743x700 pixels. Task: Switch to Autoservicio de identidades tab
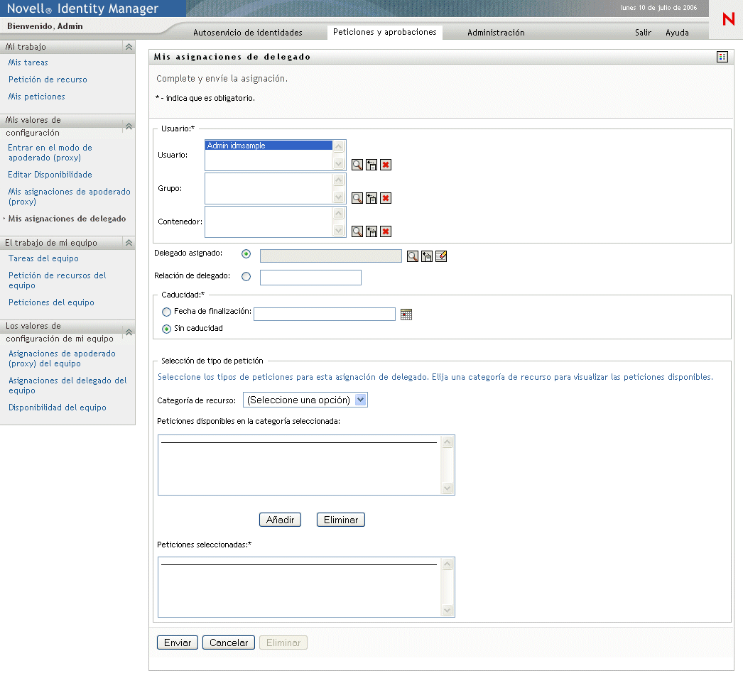[248, 33]
